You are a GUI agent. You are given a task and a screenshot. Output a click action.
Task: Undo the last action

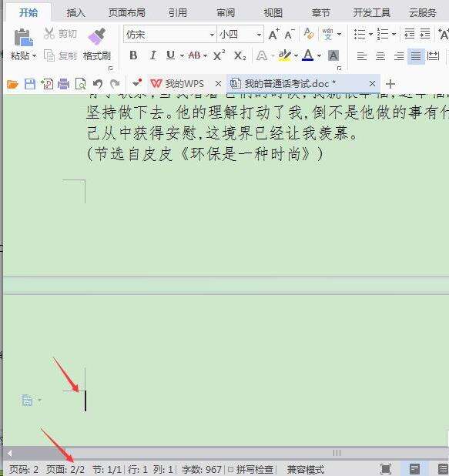click(98, 84)
